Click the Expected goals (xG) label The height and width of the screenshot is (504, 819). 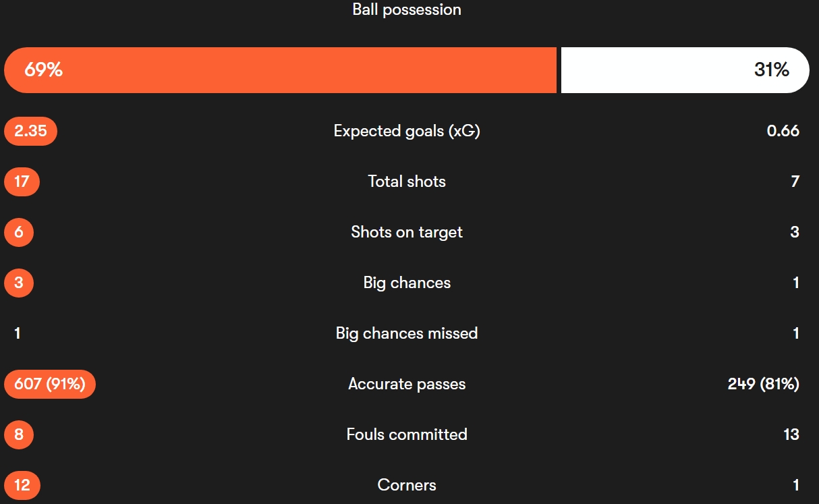click(x=407, y=131)
